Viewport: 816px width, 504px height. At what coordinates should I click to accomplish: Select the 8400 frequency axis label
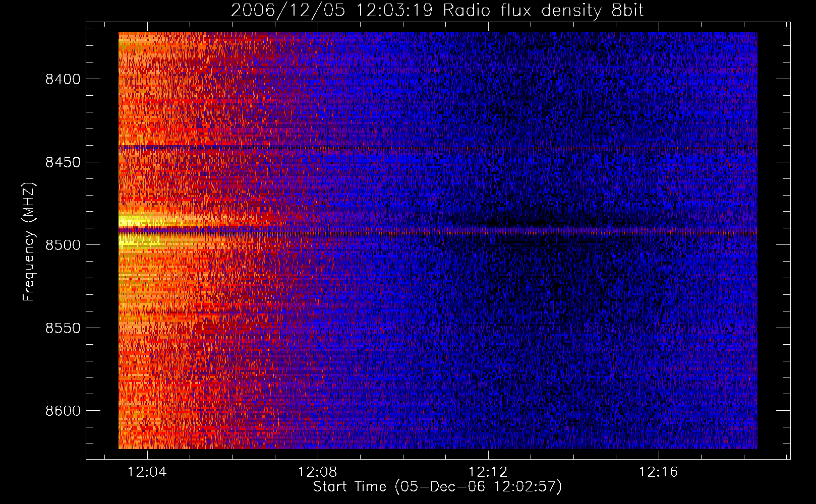(x=63, y=79)
